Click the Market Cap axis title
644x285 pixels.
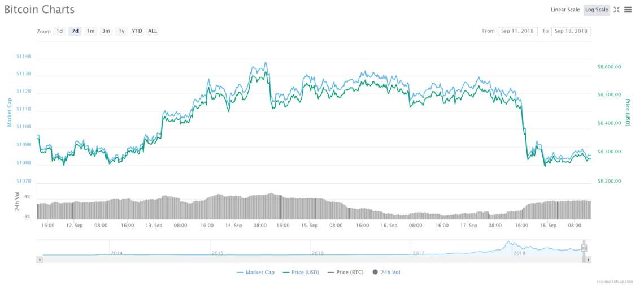click(x=8, y=113)
